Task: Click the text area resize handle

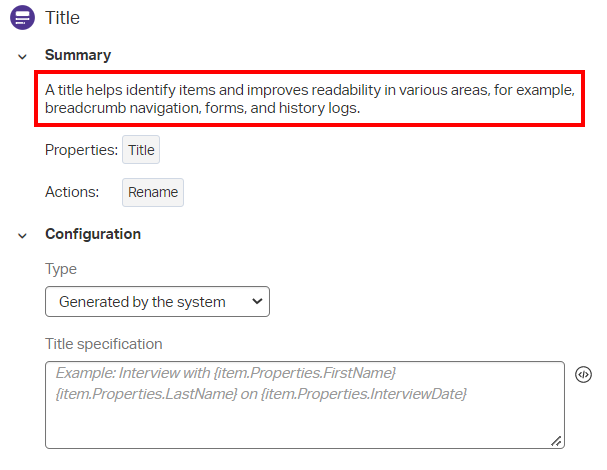Action: 557,440
